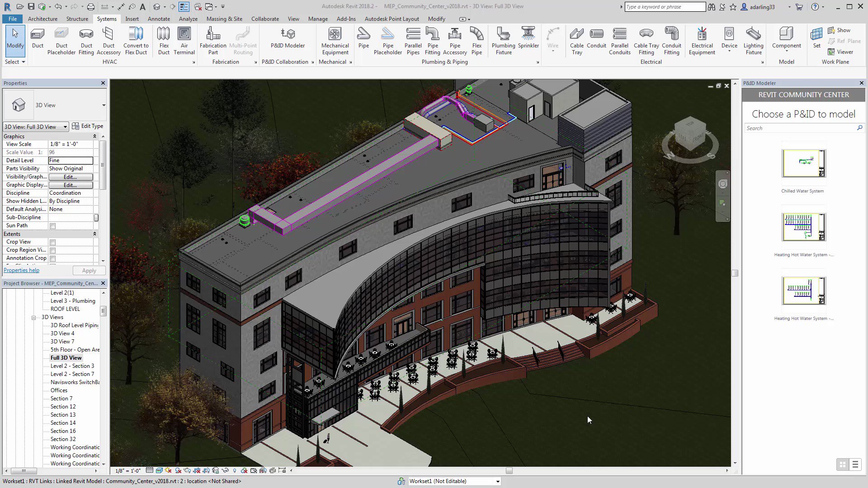868x488 pixels.
Task: Select the Lighting Fixture tool
Action: [x=753, y=41]
